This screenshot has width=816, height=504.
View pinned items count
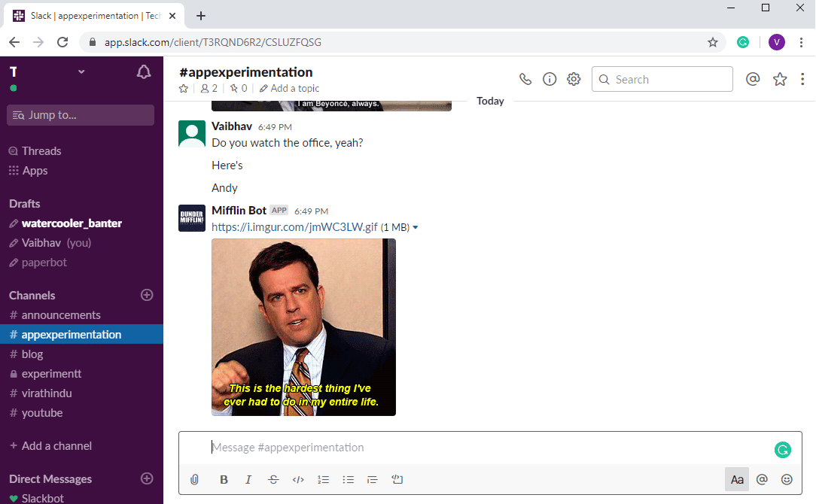(x=239, y=89)
